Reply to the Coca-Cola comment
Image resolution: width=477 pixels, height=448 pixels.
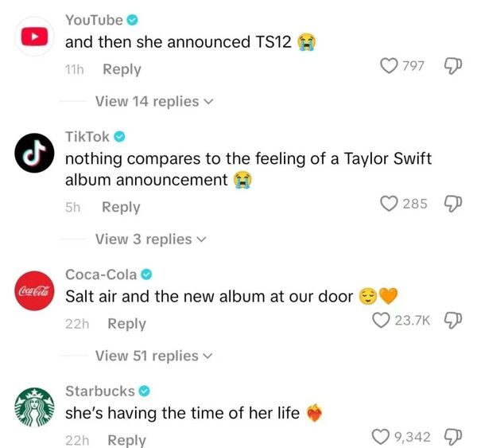pos(126,324)
